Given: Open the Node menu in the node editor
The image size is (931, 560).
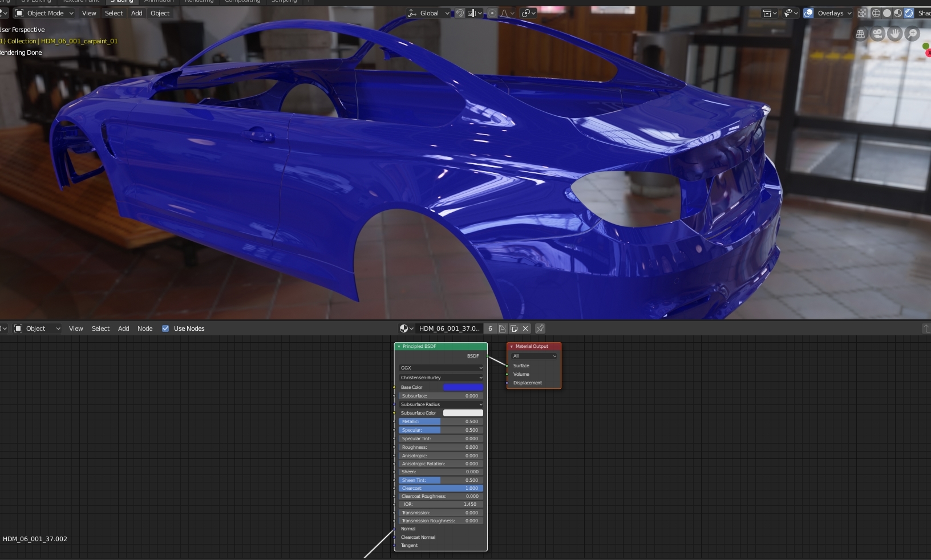Looking at the screenshot, I should point(145,328).
